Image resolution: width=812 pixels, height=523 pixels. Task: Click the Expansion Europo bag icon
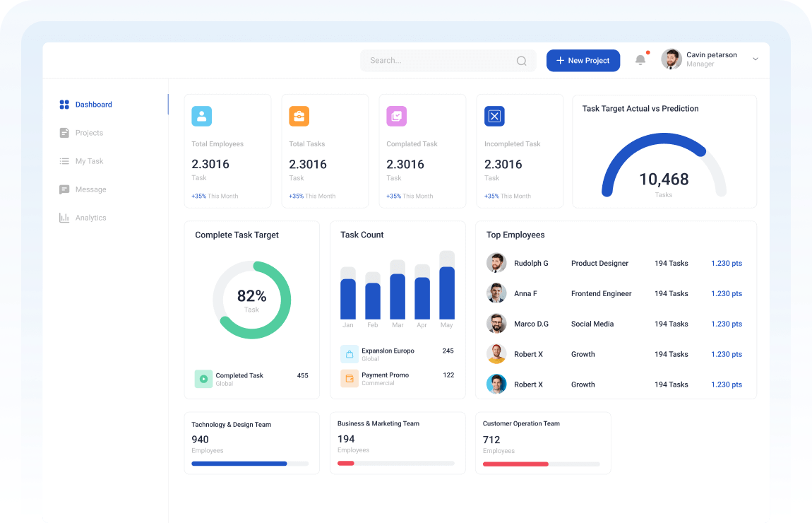pos(349,354)
